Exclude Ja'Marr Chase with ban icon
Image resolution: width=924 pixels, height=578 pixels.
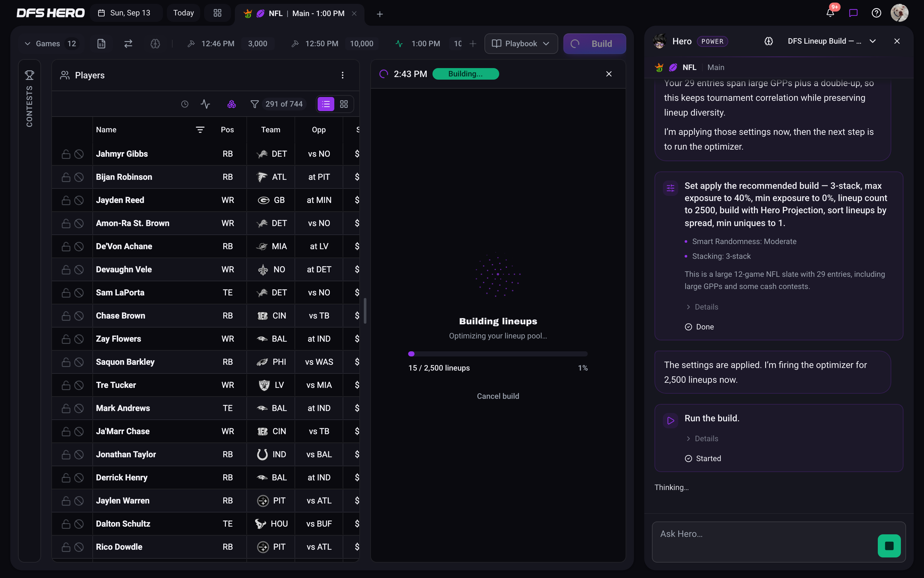click(x=79, y=431)
